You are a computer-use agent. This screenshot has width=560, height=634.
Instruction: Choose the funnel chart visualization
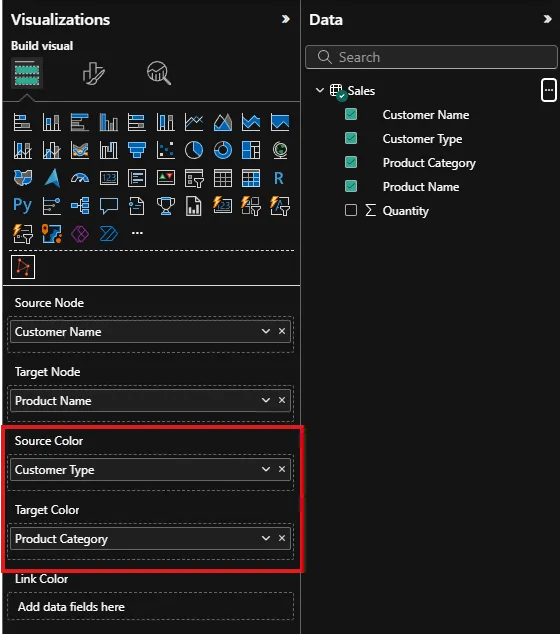[x=137, y=150]
